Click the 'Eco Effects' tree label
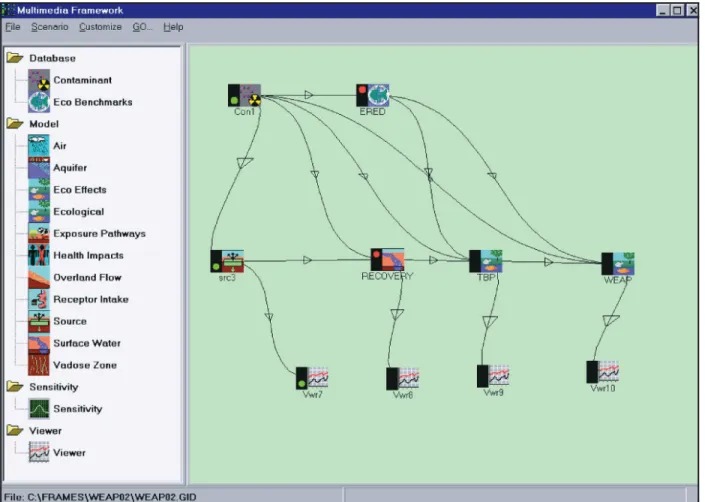Viewport: 705px width, 502px height. point(80,190)
